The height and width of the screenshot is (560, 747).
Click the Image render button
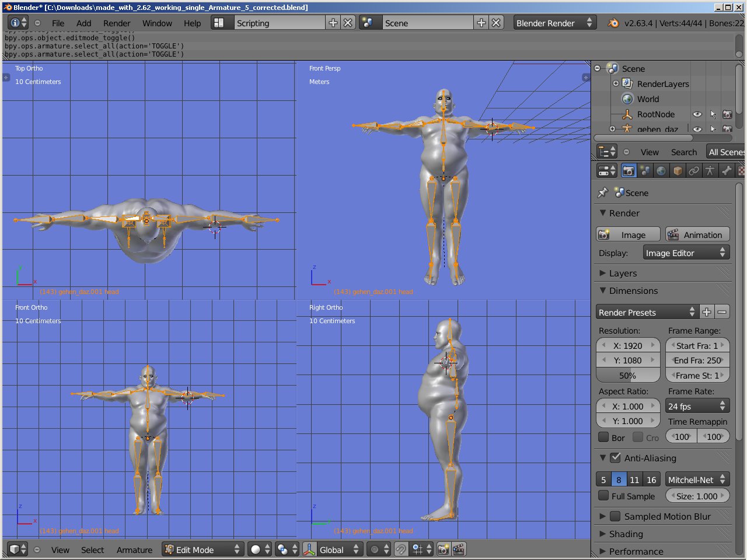[628, 235]
